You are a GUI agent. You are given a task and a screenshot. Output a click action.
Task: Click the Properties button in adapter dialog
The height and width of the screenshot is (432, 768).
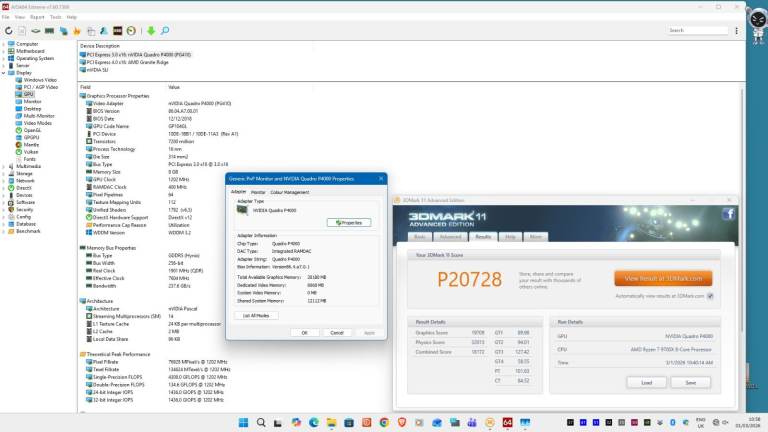[349, 222]
